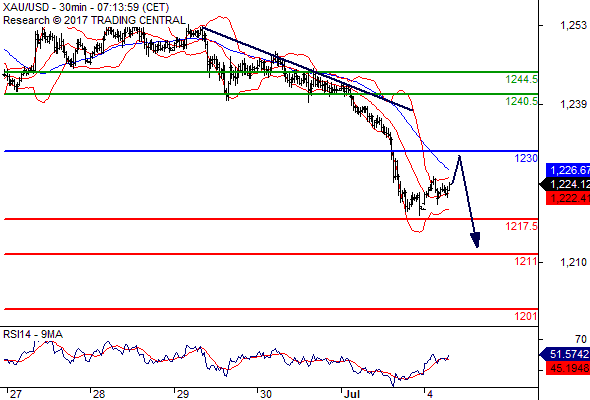Click the blue 1230 pivot label

(x=526, y=158)
